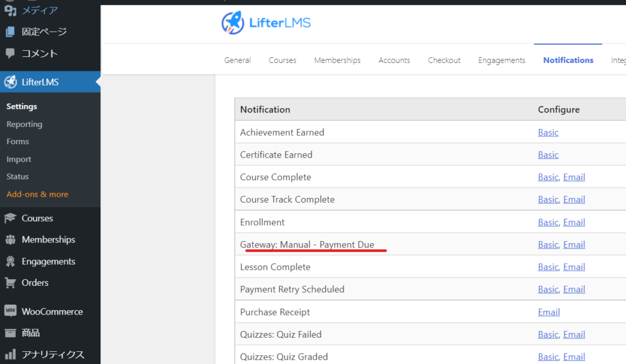Click the Configure column header
Viewport: 626px width, 364px height.
[x=559, y=109]
